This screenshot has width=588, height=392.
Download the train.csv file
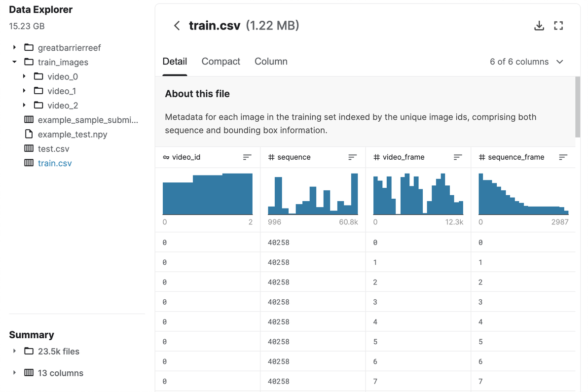coord(539,26)
